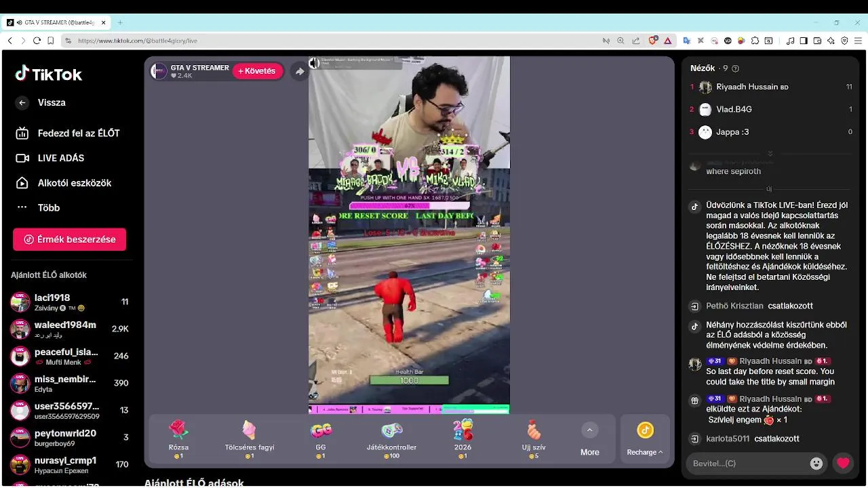Click Érmék beszerzése button
This screenshot has width=868, height=488.
(69, 239)
